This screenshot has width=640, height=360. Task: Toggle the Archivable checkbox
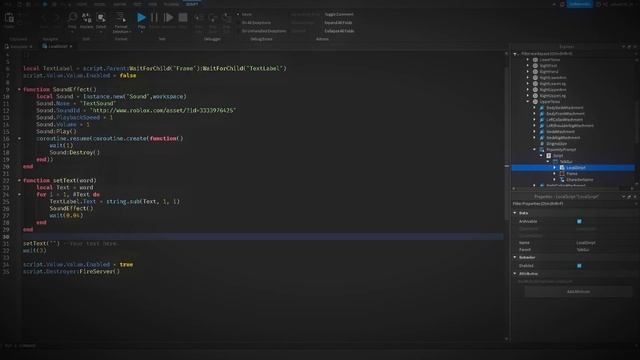click(579, 221)
